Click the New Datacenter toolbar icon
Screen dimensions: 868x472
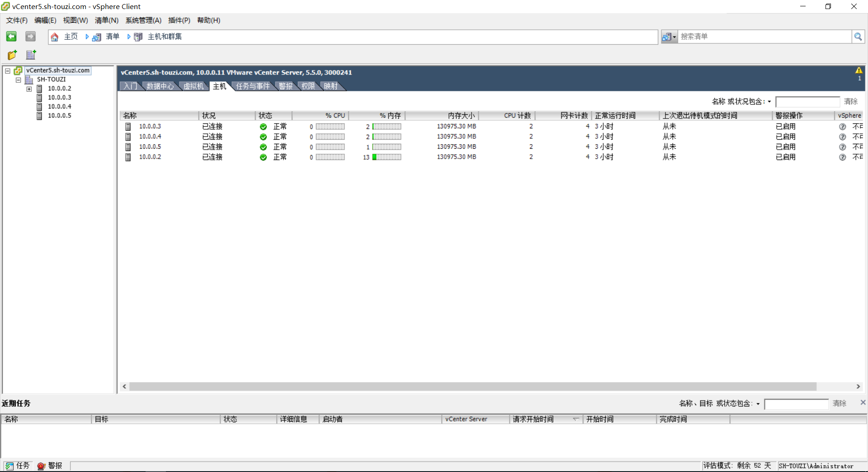pyautogui.click(x=31, y=55)
